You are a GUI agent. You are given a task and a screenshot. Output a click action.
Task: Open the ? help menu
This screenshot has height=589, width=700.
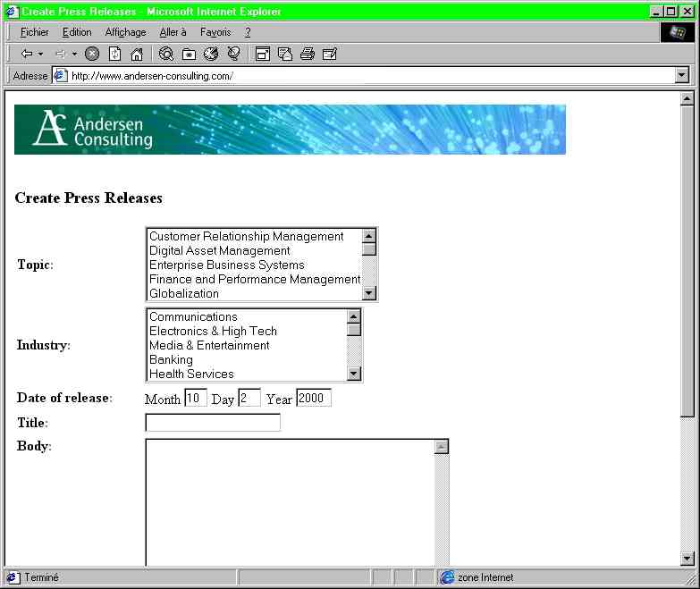pyautogui.click(x=248, y=32)
